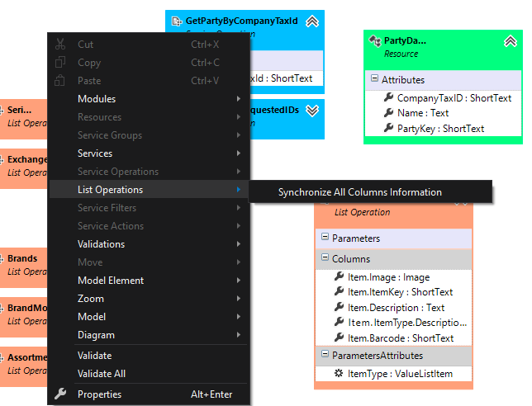532x406 pixels.
Task: Select the Exchange... list operation shape
Action: (x=23, y=168)
